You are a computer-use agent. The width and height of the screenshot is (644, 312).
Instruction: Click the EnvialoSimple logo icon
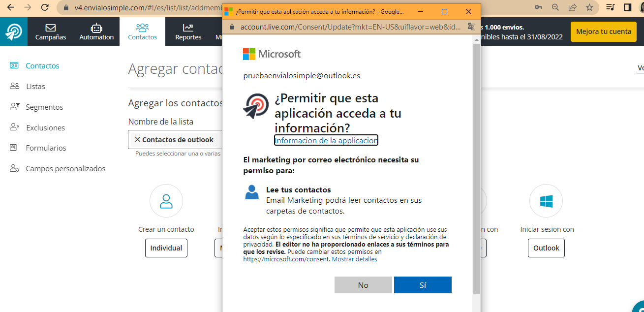[x=14, y=31]
